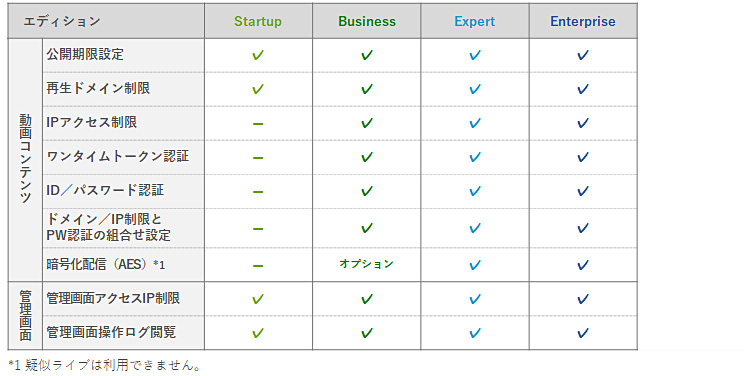Click the Startup checkmark for 管理画面アクセスIP制限

coord(258,300)
